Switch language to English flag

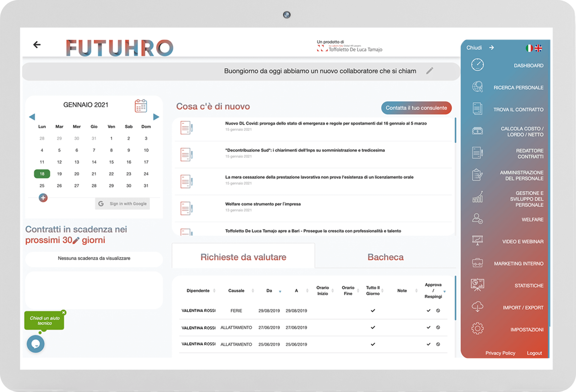click(538, 48)
